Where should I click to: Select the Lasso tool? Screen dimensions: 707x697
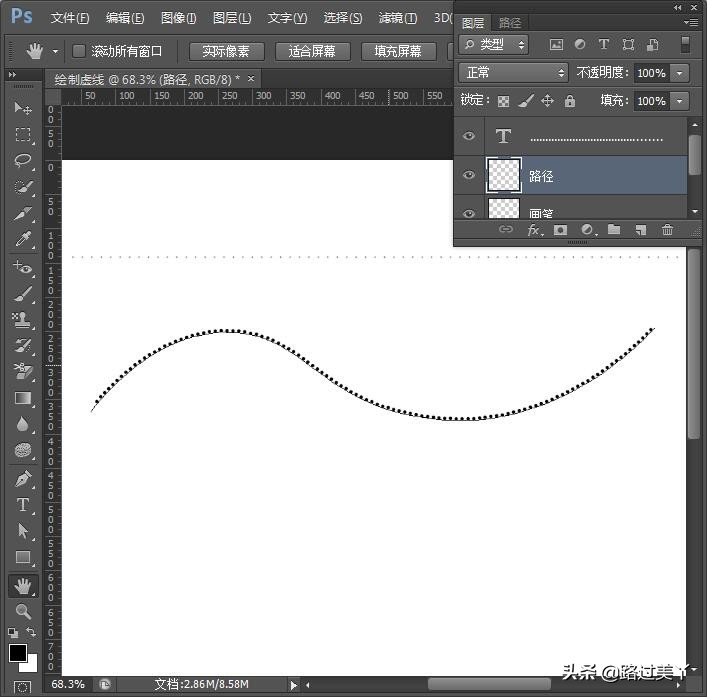click(23, 160)
